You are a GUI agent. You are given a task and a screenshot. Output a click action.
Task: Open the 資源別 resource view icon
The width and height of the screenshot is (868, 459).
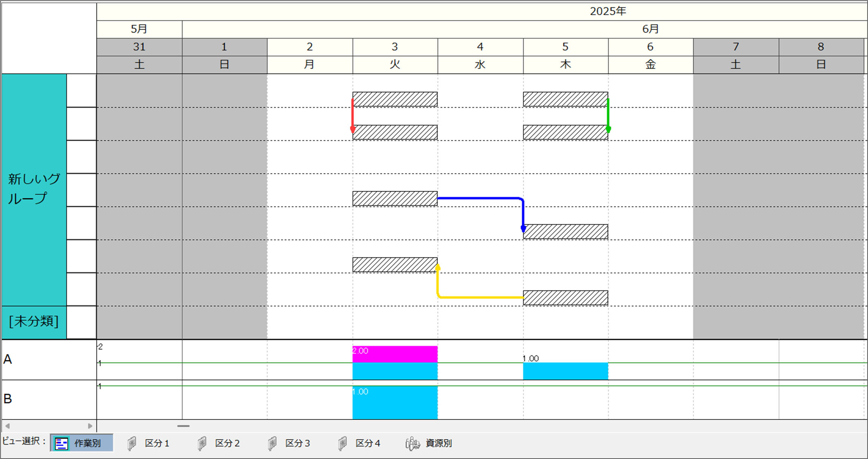tap(412, 443)
